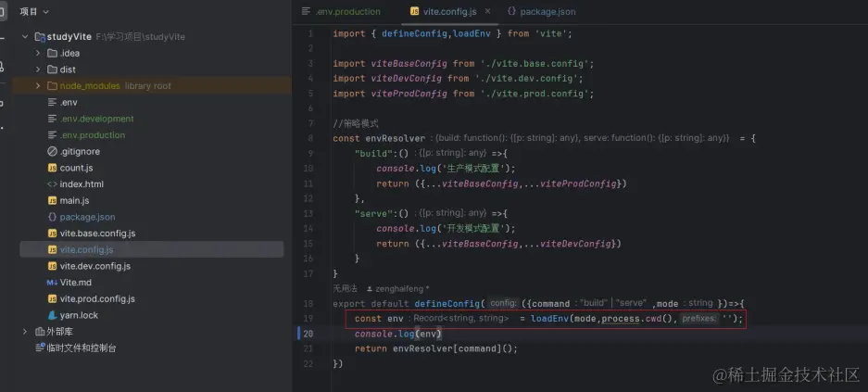Click the JS icon beside vite.base.config.js
Screen dimensions: 868x392
click(52, 234)
